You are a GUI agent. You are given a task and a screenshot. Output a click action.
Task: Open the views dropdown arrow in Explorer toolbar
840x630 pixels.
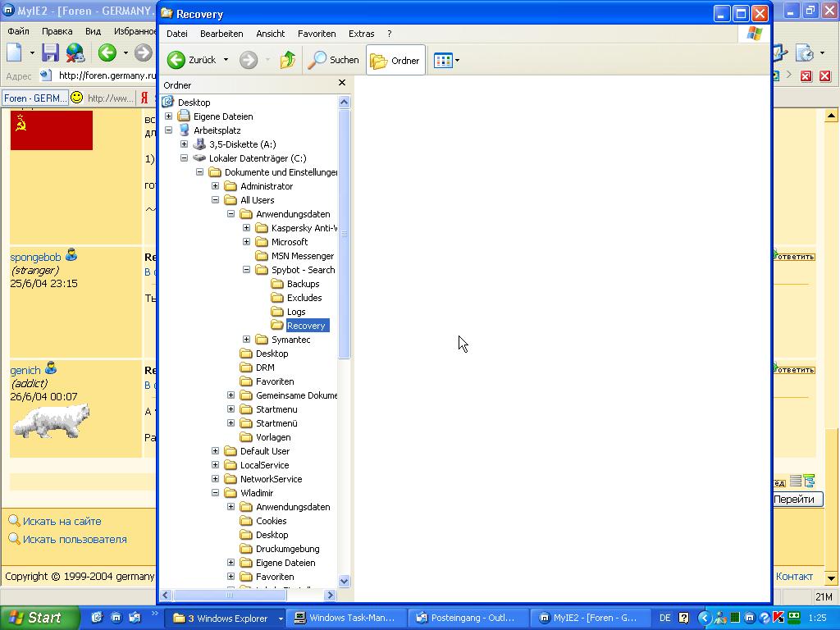click(457, 60)
